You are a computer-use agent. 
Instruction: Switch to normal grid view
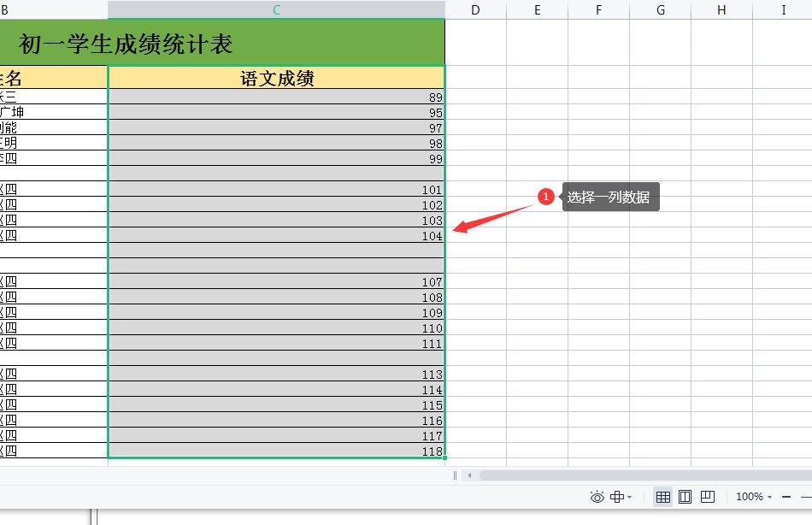tap(663, 497)
